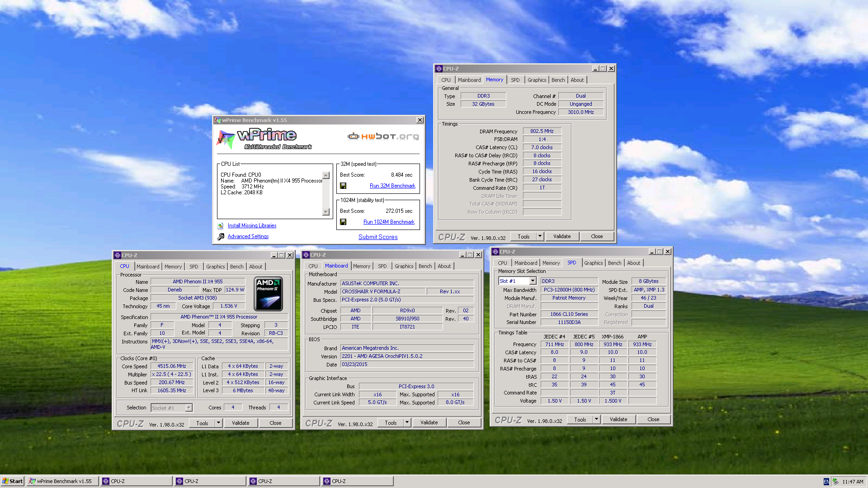The image size is (868, 488).
Task: Click Submit Scores link
Action: [x=378, y=237]
